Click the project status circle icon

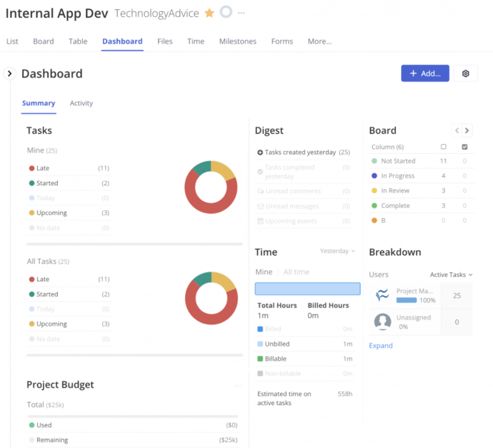coord(226,12)
